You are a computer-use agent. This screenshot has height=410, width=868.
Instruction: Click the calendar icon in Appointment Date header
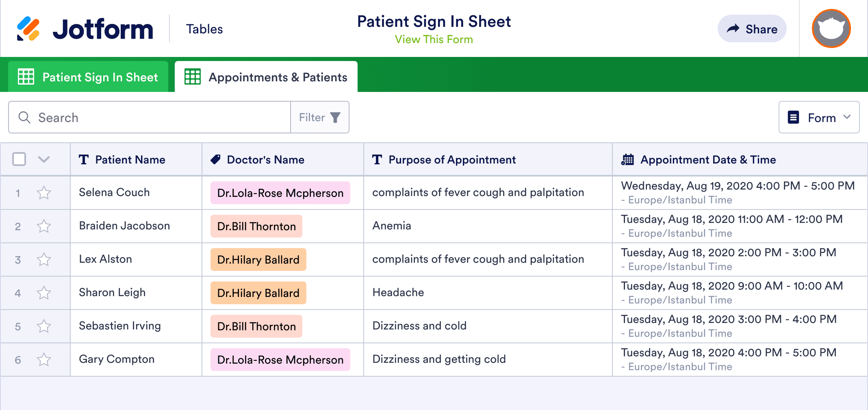(x=627, y=159)
